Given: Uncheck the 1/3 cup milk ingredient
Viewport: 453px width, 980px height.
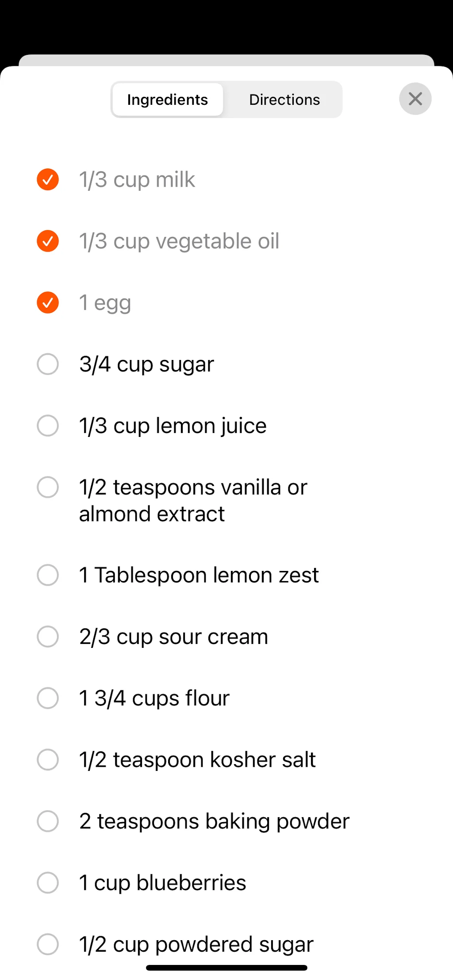Looking at the screenshot, I should pyautogui.click(x=48, y=180).
